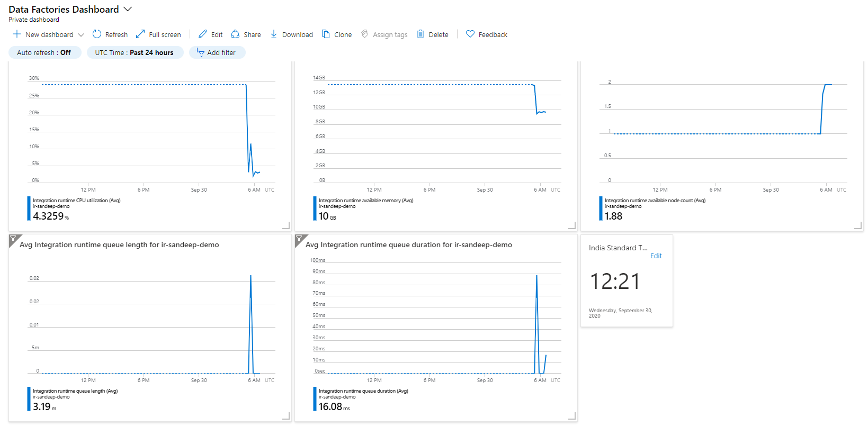Click resize handle of the CPU utilization tile
Viewport: 868px width, 426px height.
[x=286, y=225]
